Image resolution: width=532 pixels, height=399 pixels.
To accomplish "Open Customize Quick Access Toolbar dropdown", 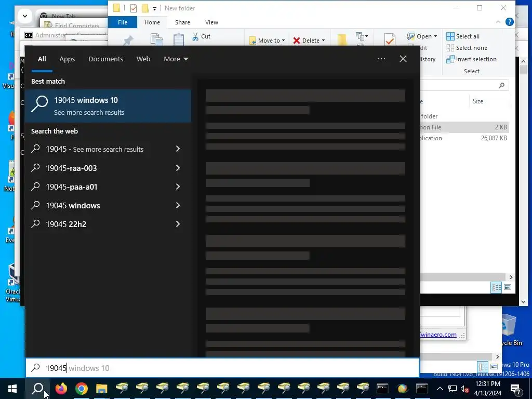I will point(154,8).
